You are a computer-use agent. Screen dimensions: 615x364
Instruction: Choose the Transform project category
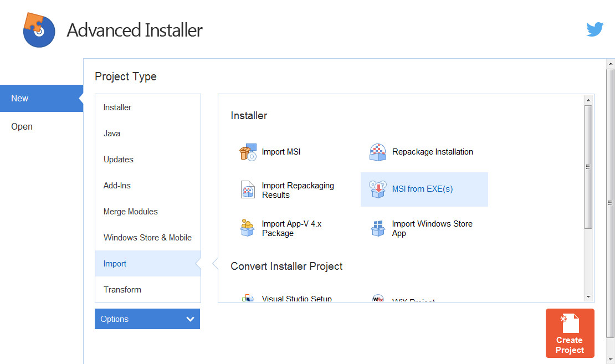[x=148, y=289]
